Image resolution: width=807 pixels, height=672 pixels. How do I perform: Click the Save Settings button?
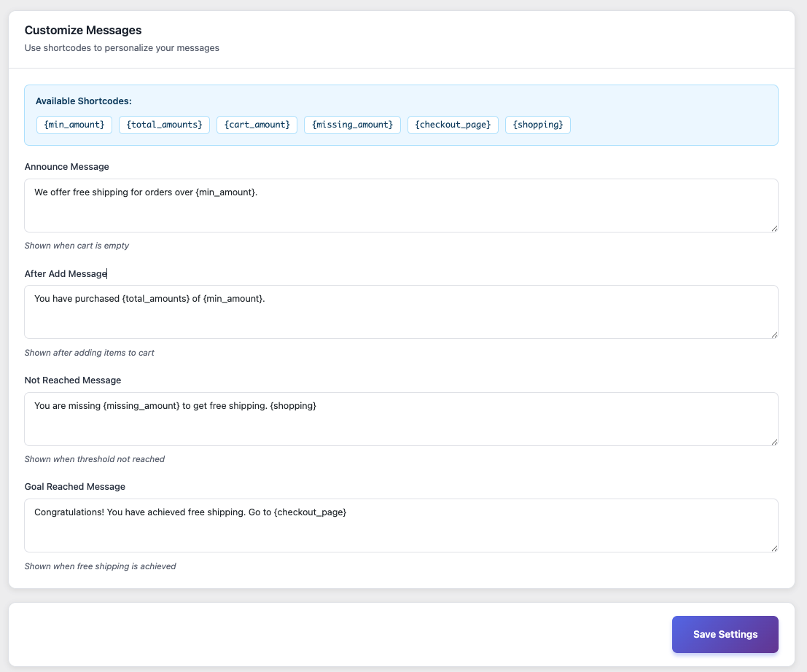pyautogui.click(x=725, y=634)
